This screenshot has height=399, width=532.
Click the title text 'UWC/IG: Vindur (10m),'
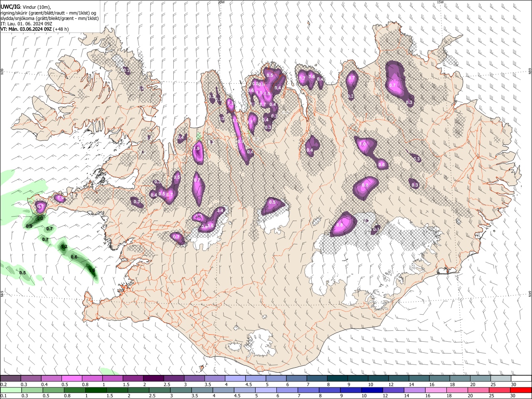pos(26,6)
